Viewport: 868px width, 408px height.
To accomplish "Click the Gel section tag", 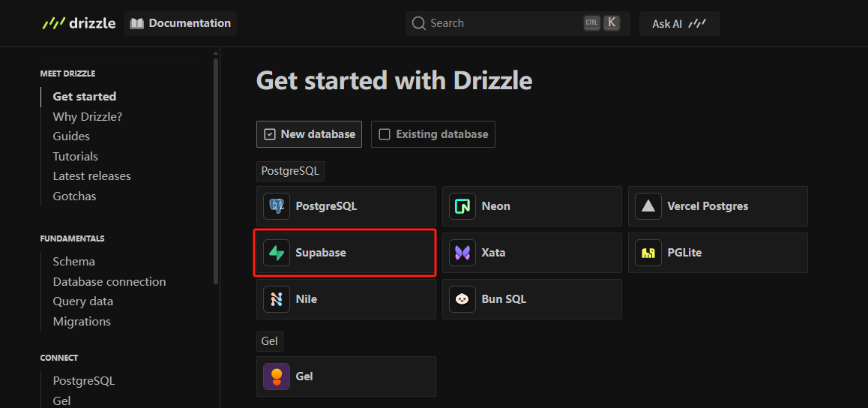I will 270,341.
